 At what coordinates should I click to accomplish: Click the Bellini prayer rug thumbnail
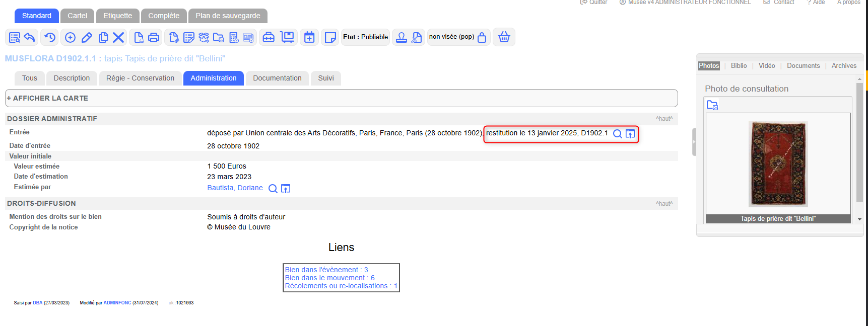click(778, 164)
